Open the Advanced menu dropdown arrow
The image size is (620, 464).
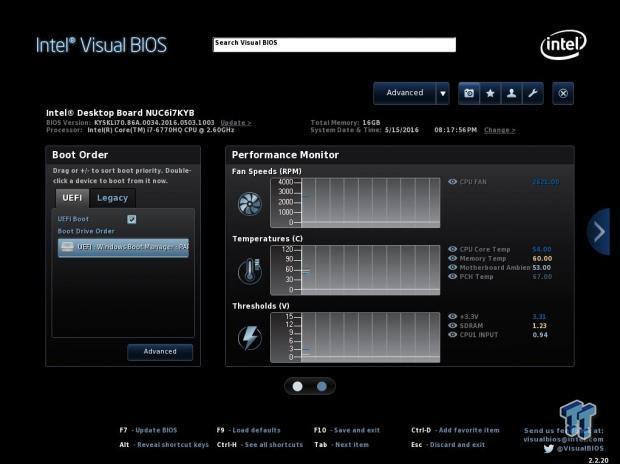coord(443,93)
